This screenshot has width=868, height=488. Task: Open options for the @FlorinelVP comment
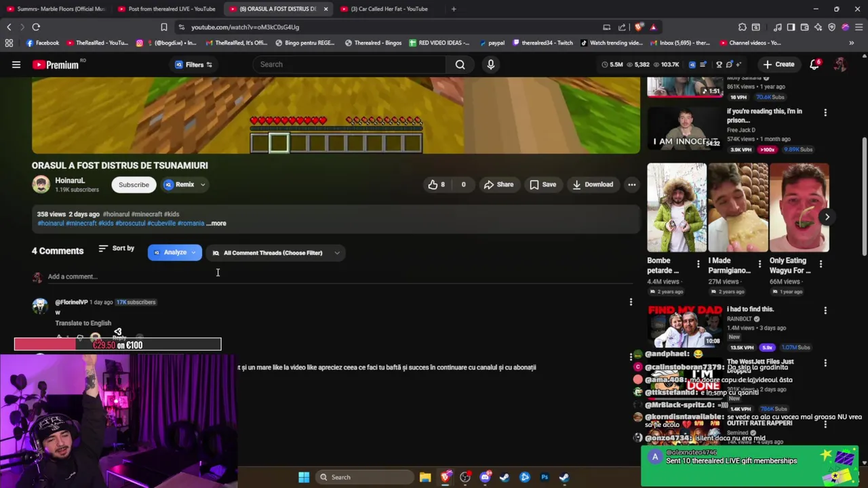pyautogui.click(x=631, y=302)
